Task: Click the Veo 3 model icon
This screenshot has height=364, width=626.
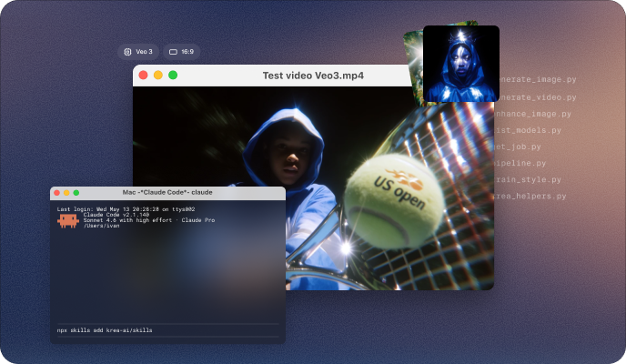Action: point(127,52)
